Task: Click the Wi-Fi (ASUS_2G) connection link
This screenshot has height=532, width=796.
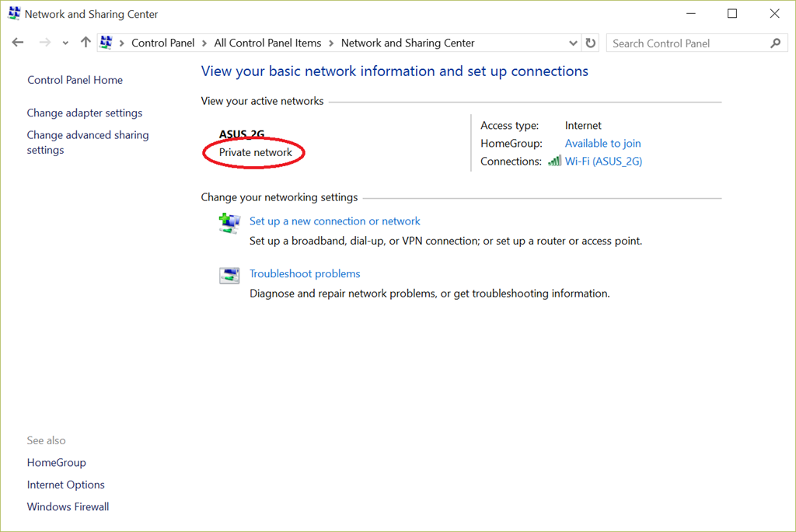Action: pos(603,162)
